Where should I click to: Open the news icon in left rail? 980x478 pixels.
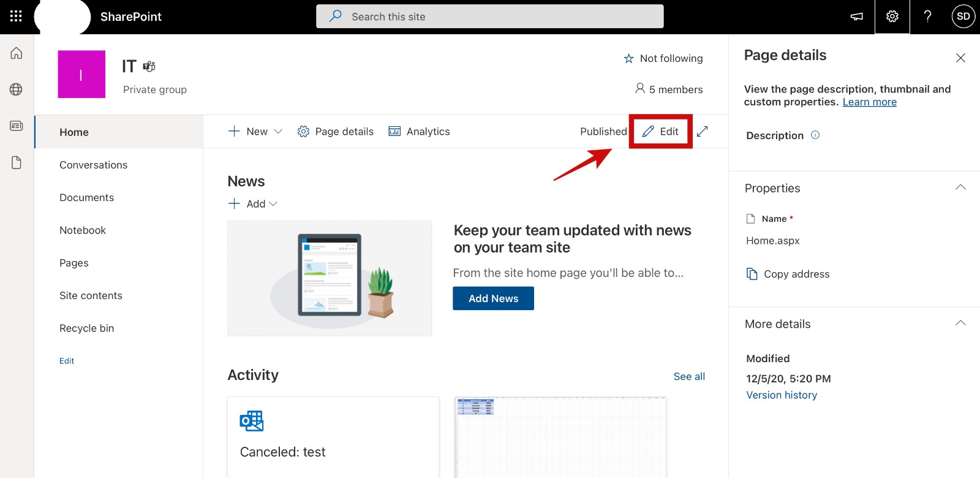(x=17, y=126)
